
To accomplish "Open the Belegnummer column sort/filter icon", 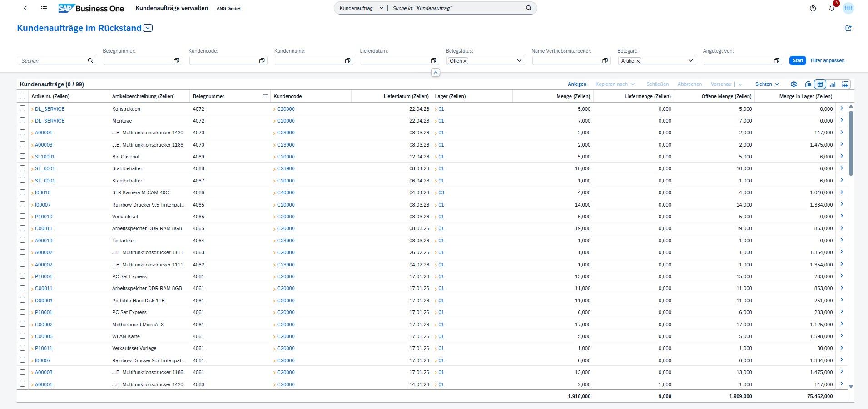I will (x=265, y=96).
